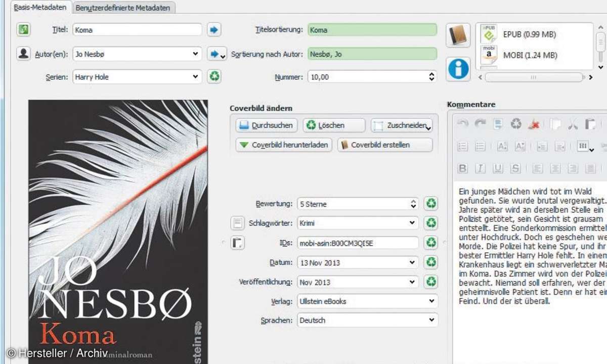The image size is (607, 364).
Task: Open the Datum date dropdown
Action: coord(413,262)
